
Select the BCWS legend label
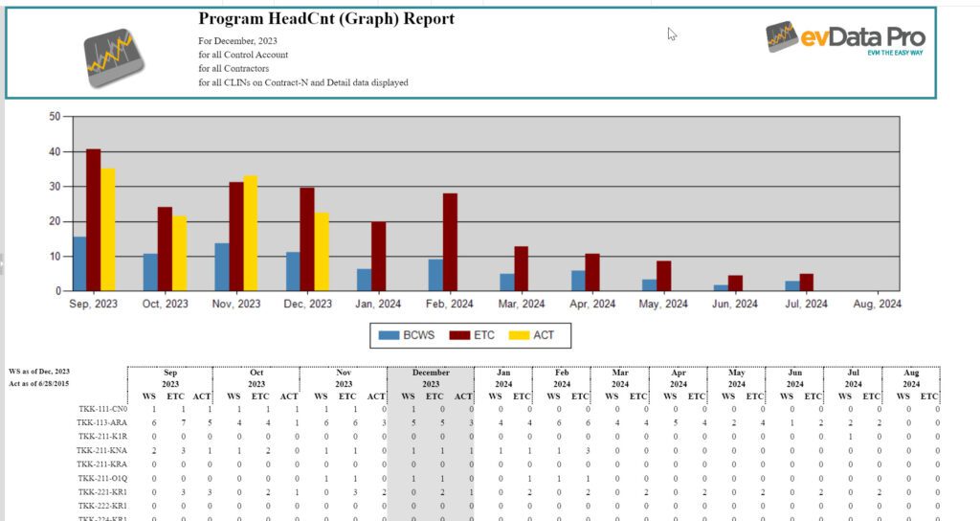click(x=419, y=335)
